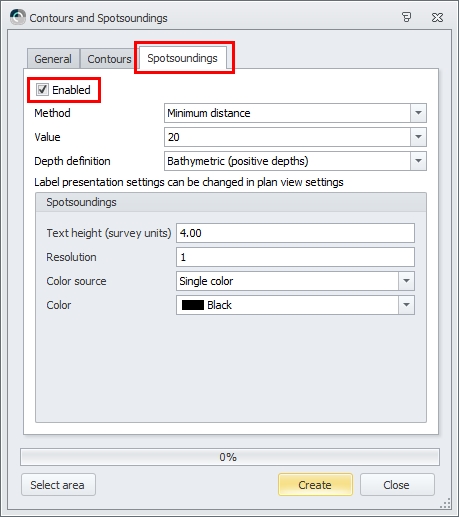Viewport: 459px width, 517px height.
Task: Click the pin/help icon in the title bar
Action: click(x=406, y=17)
